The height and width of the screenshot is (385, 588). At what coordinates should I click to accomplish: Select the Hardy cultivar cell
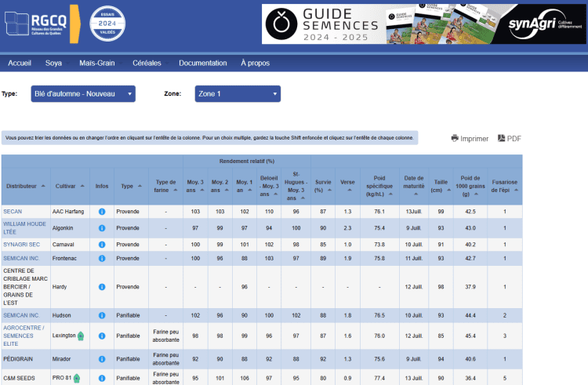(x=70, y=287)
